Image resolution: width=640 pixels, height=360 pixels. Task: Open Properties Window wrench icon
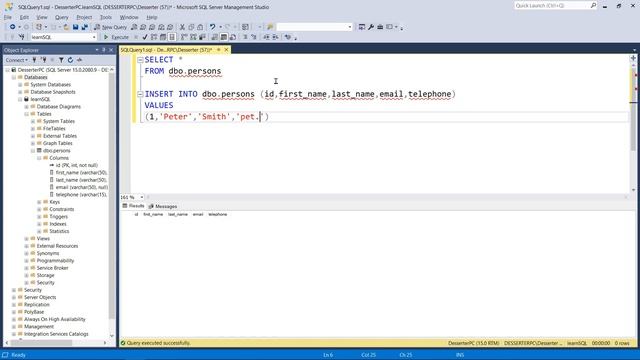pos(371,27)
